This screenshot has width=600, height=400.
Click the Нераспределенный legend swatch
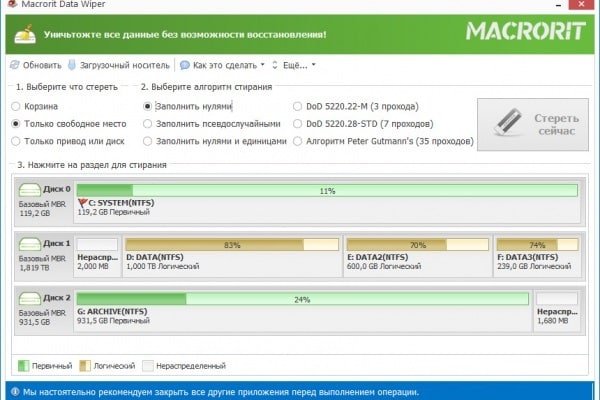point(148,366)
